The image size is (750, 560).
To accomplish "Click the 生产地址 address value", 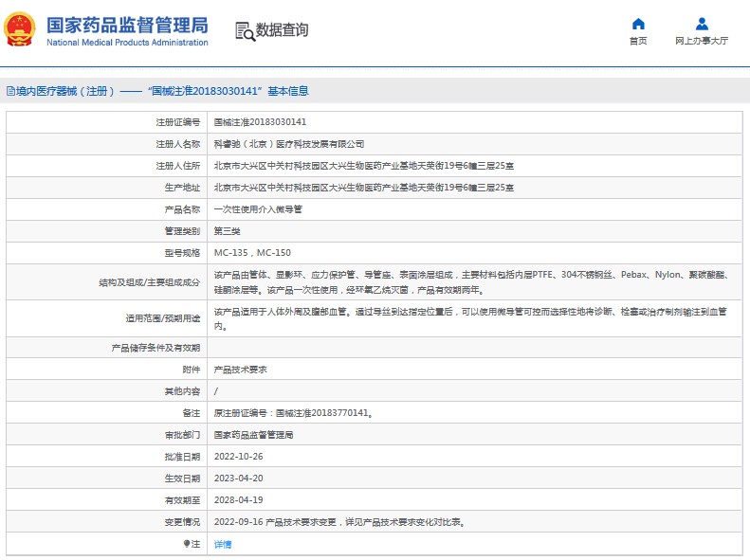I will tap(363, 188).
